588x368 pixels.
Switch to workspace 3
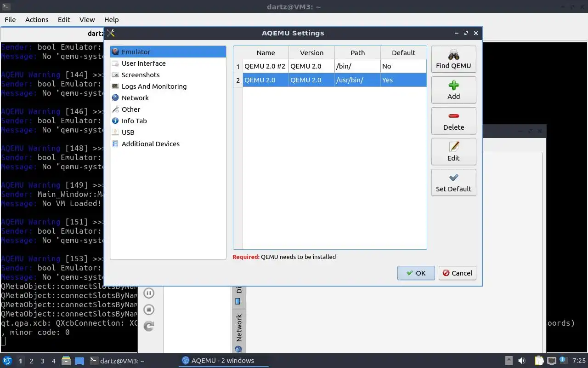42,361
